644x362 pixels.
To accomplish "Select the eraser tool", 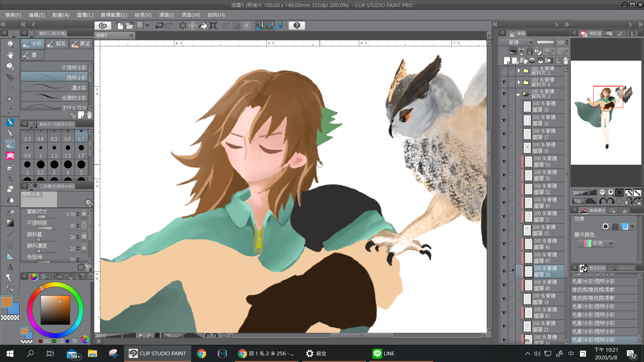I will click(10, 189).
